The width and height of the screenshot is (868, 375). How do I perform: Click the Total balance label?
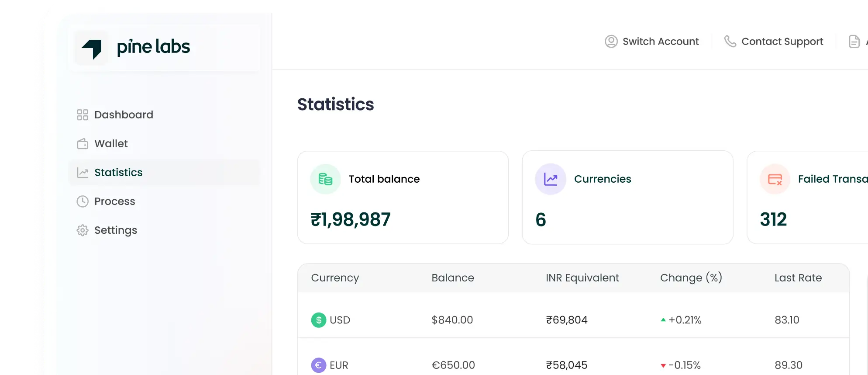coord(384,179)
